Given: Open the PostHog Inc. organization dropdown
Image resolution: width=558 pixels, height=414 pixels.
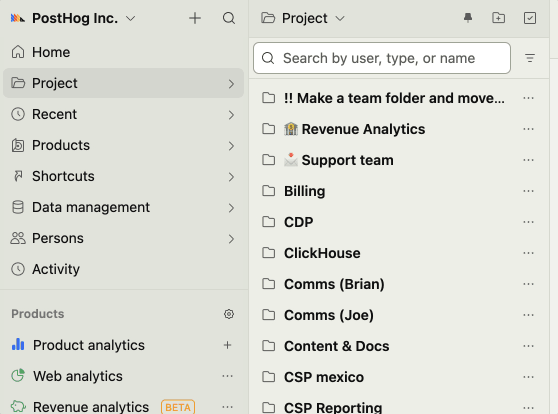Looking at the screenshot, I should (84, 18).
